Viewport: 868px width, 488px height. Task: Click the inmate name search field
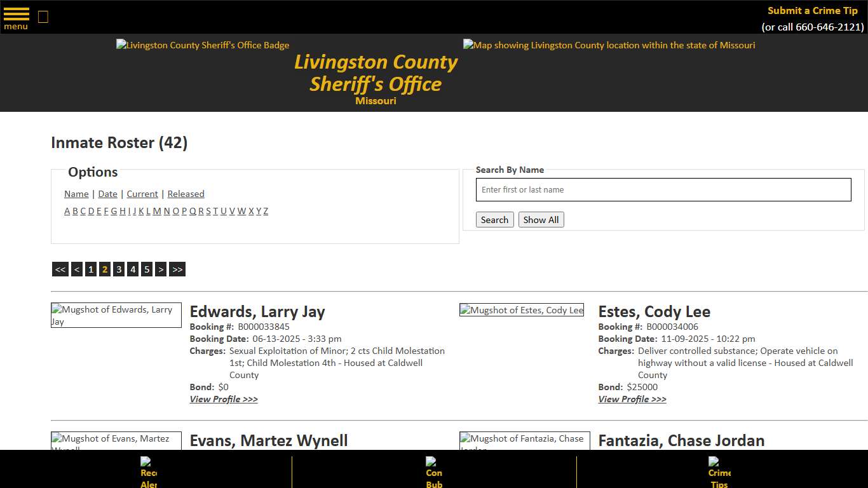point(663,189)
